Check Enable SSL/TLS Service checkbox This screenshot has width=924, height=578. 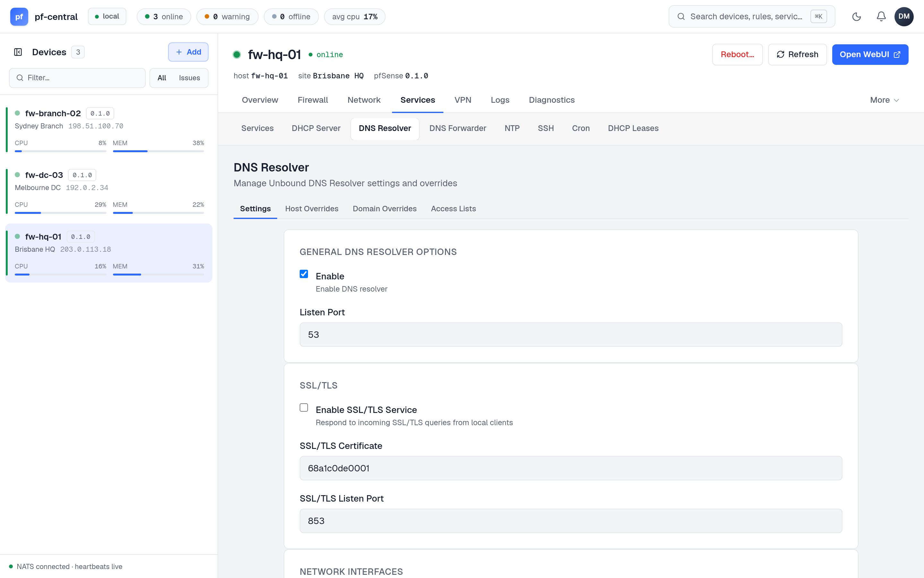(304, 407)
